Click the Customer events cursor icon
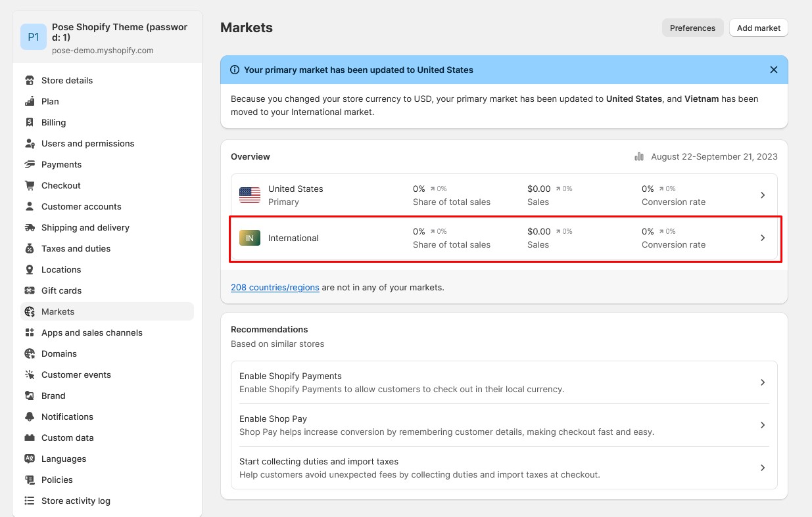 pos(30,374)
